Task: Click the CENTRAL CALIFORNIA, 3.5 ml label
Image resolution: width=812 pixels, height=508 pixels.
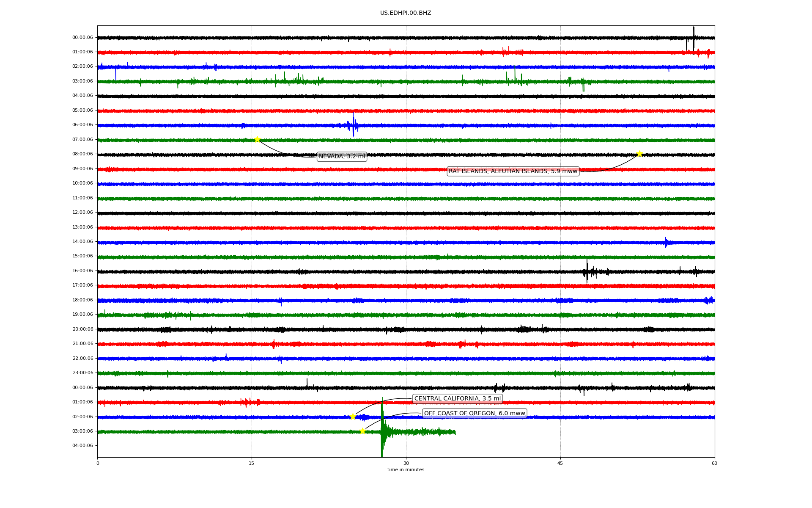Action: point(457,398)
